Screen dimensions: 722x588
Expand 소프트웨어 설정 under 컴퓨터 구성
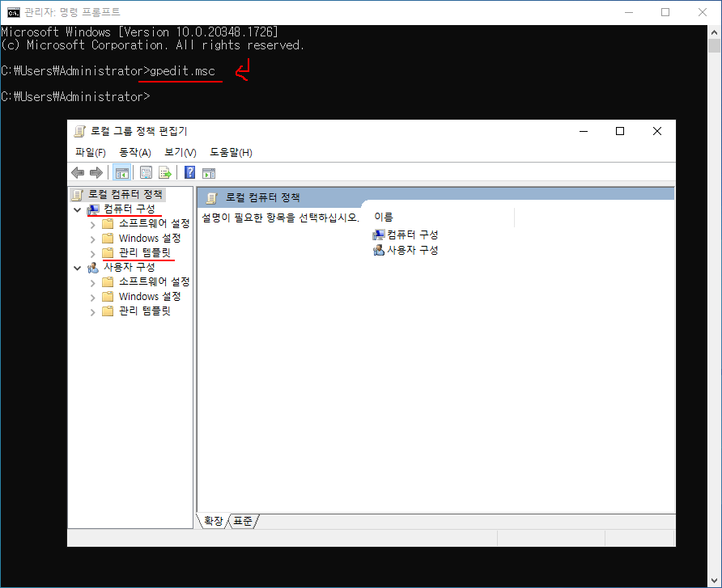(92, 225)
